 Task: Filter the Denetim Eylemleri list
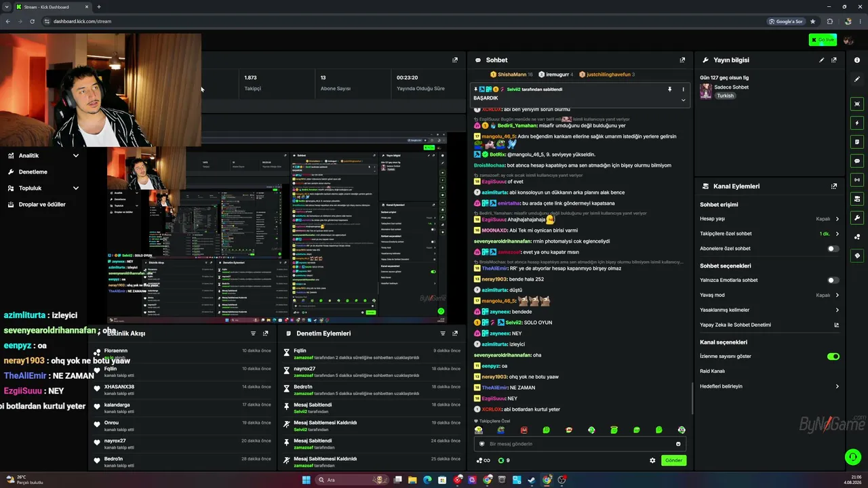[443, 333]
